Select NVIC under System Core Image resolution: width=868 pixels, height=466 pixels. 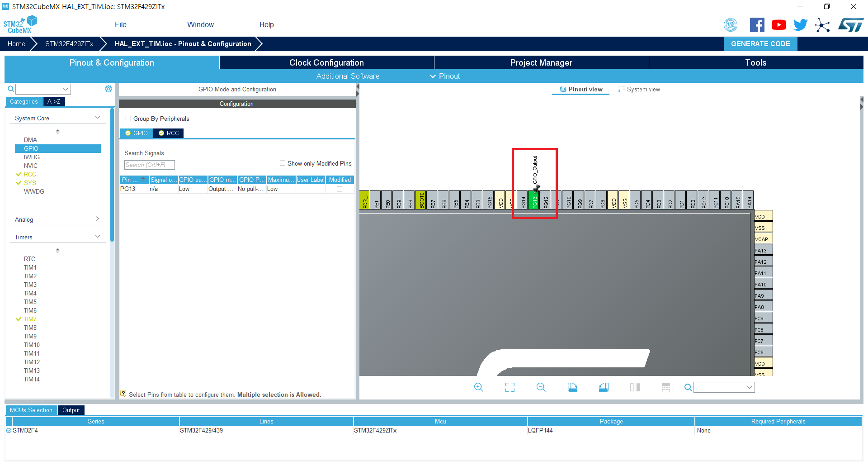pos(31,166)
